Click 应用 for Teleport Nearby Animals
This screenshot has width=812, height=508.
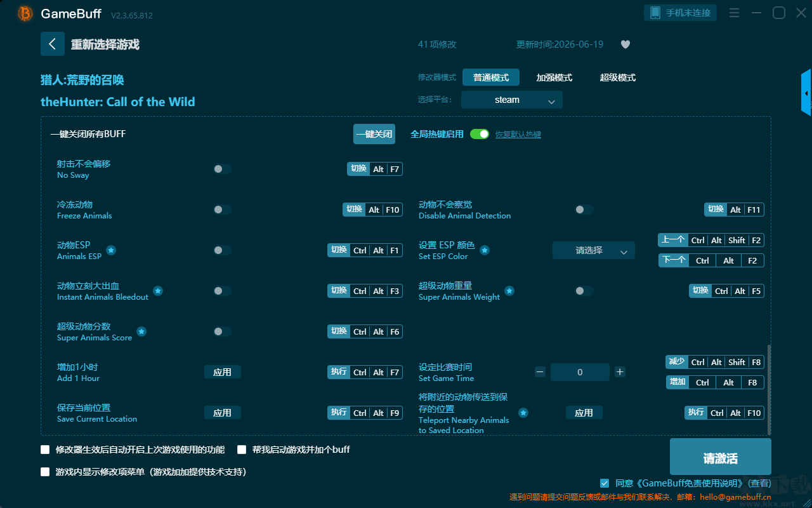[584, 413]
